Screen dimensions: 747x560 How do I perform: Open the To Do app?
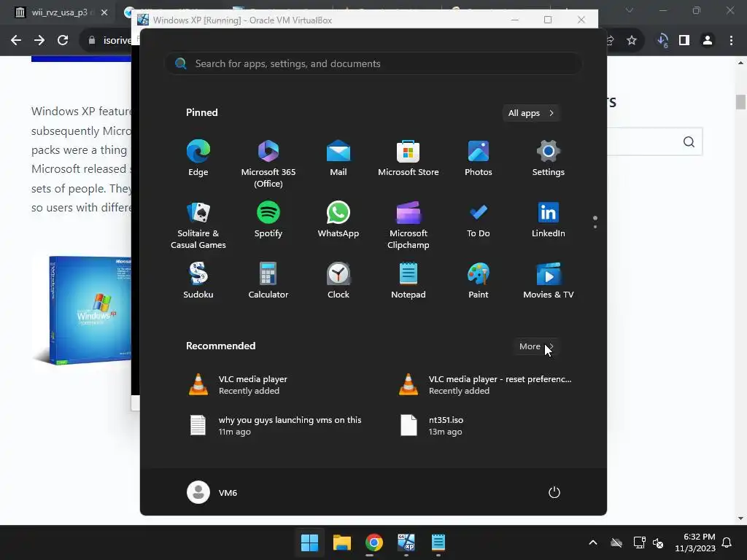(x=479, y=219)
